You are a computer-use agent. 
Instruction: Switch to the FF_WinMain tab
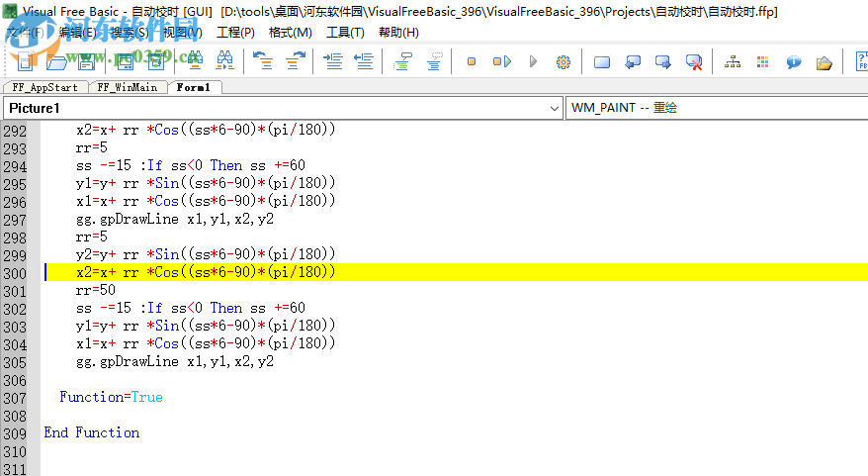(128, 87)
